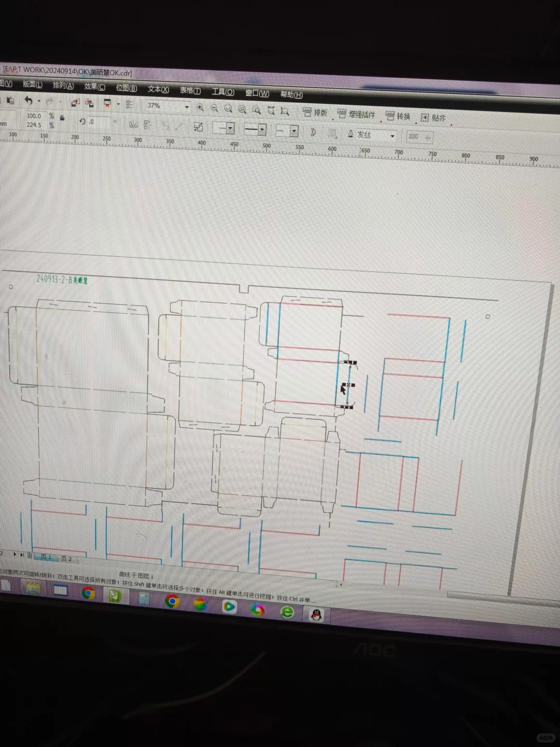Screen dimensions: 560x747
Task: Go to last page navigation arrow
Action: tap(22, 555)
